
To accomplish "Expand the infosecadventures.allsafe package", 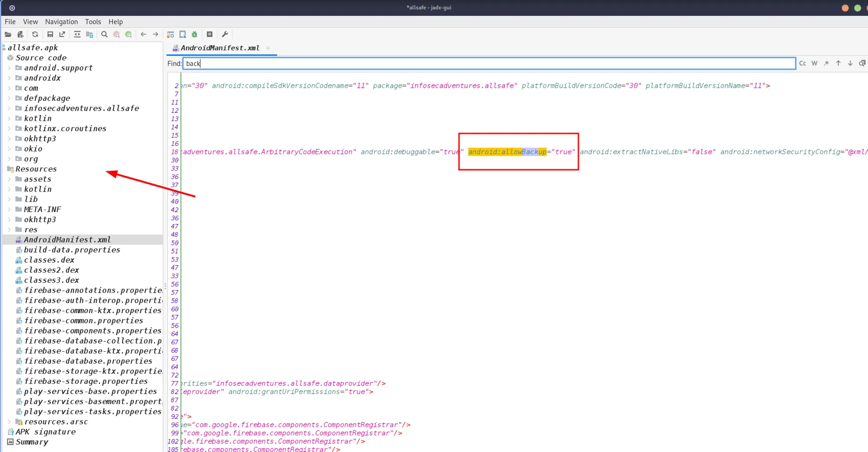I will point(9,109).
